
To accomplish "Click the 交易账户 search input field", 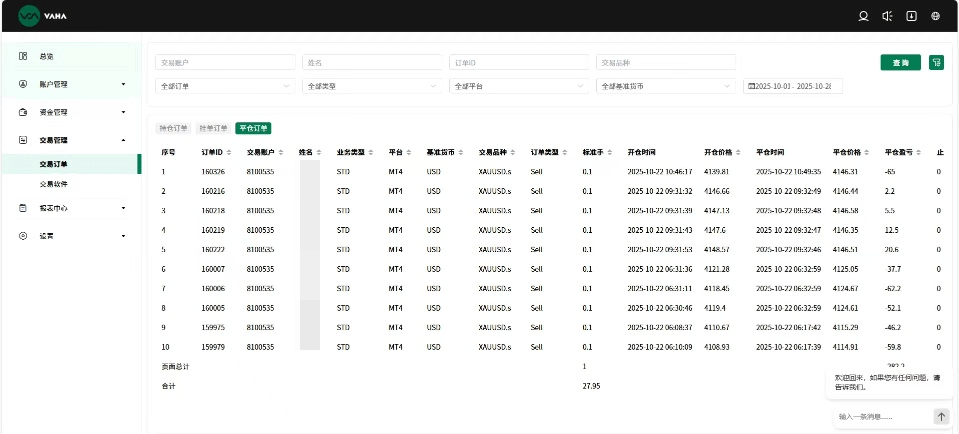I will coord(225,62).
